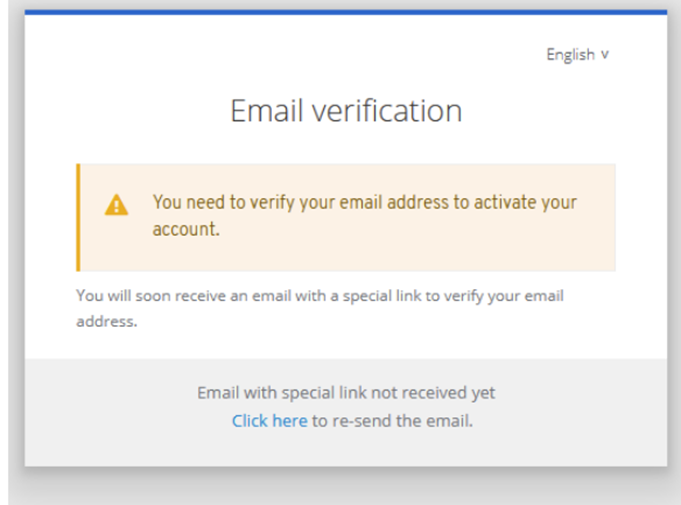Click the "to re-send the email." text
This screenshot has height=505, width=681.
(392, 421)
